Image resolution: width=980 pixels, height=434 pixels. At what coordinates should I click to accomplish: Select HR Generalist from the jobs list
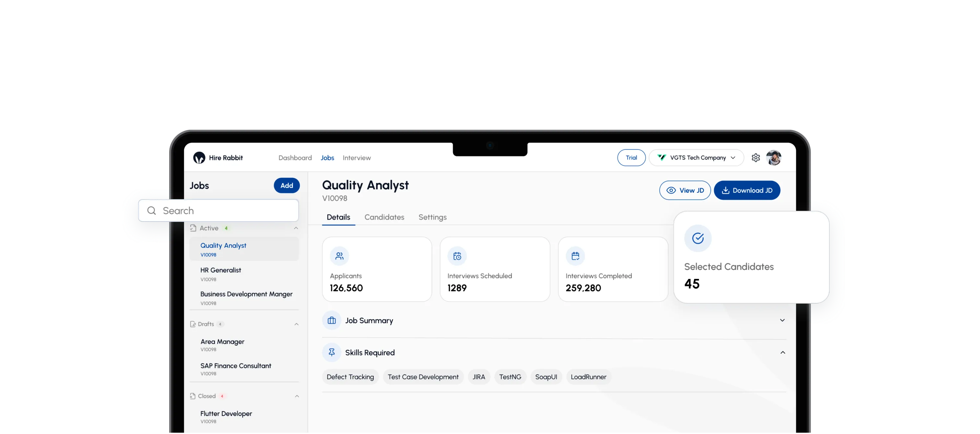[x=221, y=270]
